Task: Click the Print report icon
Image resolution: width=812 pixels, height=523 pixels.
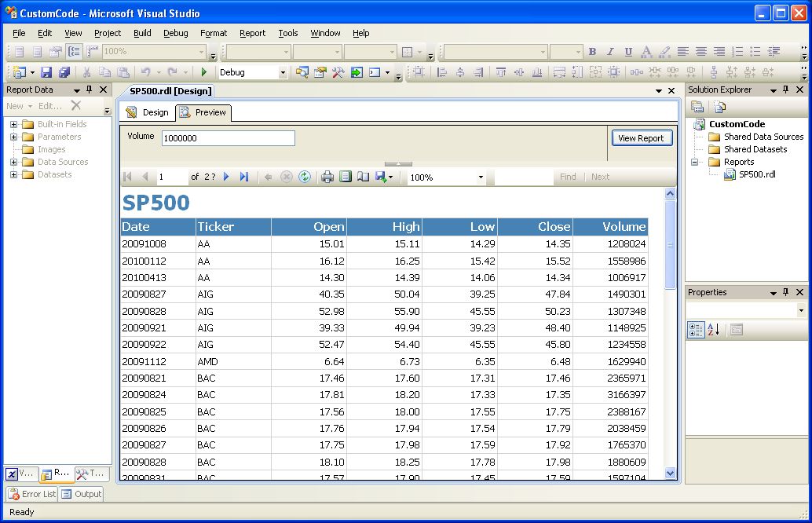Action: click(327, 177)
